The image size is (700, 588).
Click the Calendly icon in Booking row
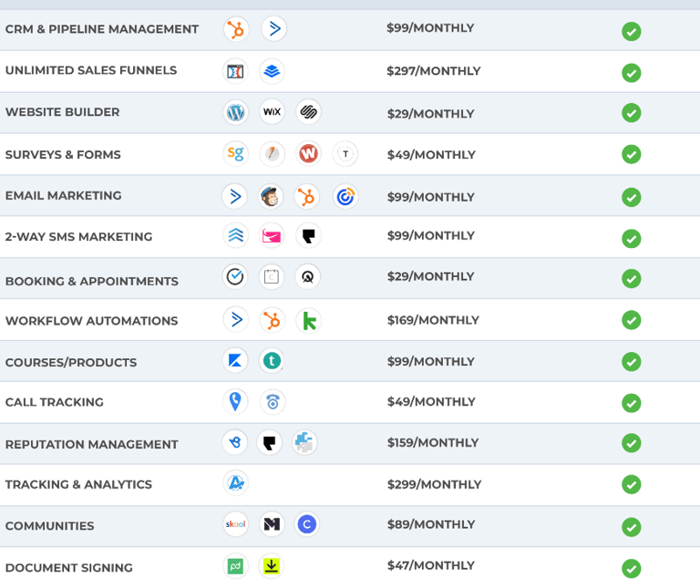click(235, 276)
